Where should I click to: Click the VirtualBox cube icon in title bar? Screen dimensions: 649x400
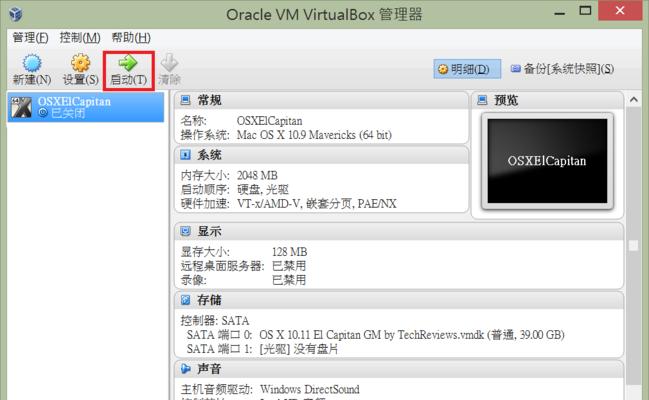tap(16, 14)
